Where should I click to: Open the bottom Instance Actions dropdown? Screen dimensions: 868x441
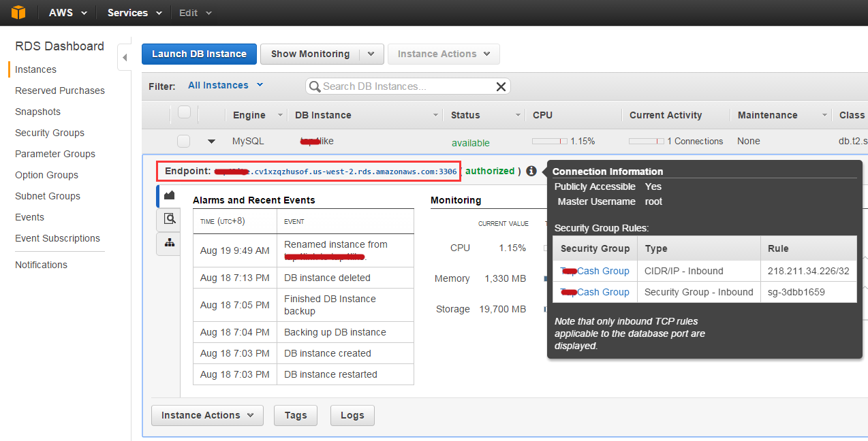tap(207, 415)
